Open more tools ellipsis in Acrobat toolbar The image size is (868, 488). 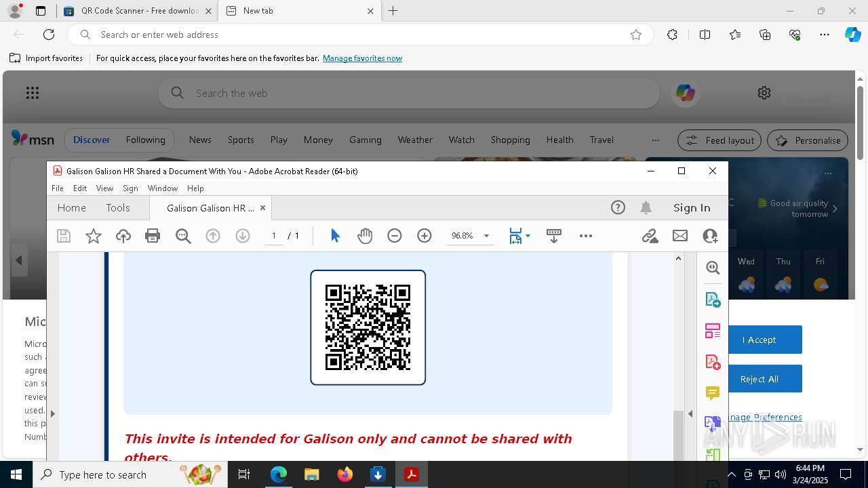[x=586, y=236]
